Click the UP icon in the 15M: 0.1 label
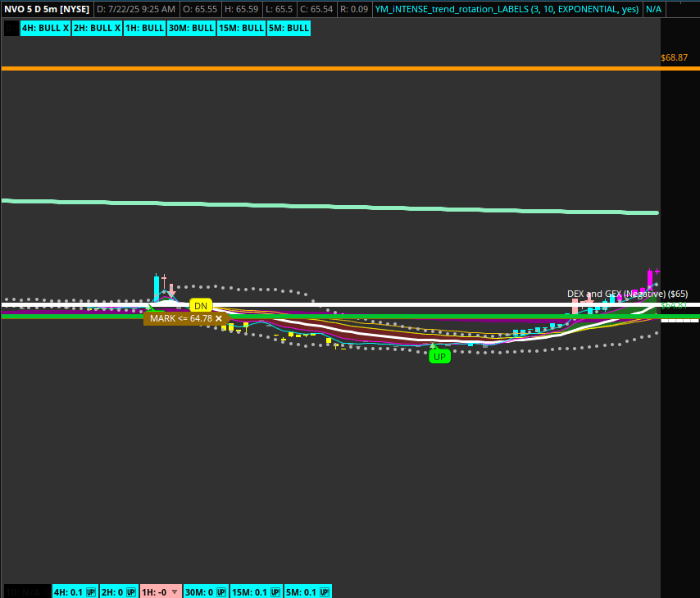The height and width of the screenshot is (598, 700). (x=275, y=592)
